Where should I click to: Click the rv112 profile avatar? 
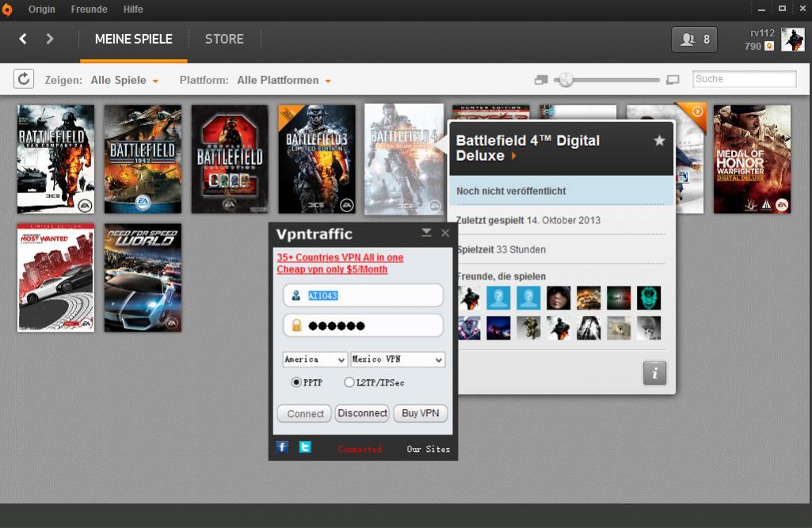coord(793,40)
